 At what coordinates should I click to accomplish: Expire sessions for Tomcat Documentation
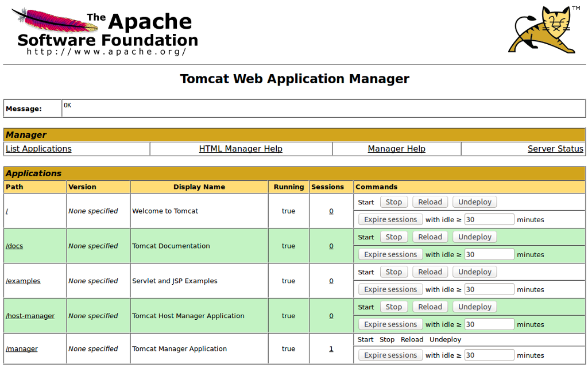tap(390, 254)
